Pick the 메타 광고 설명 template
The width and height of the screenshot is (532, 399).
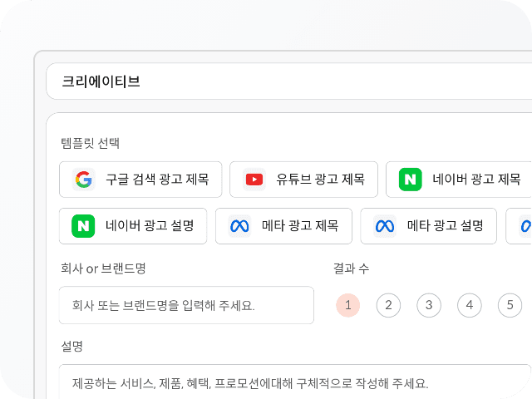(429, 226)
